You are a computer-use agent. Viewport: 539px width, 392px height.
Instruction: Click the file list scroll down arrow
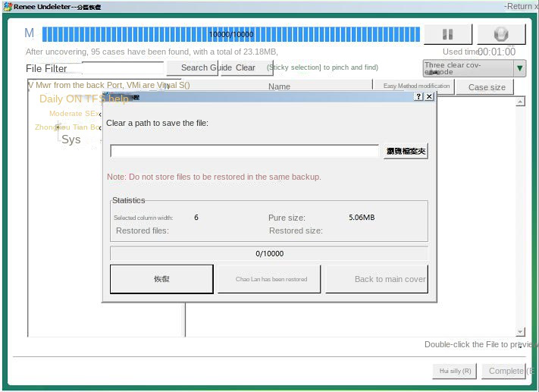(520, 332)
